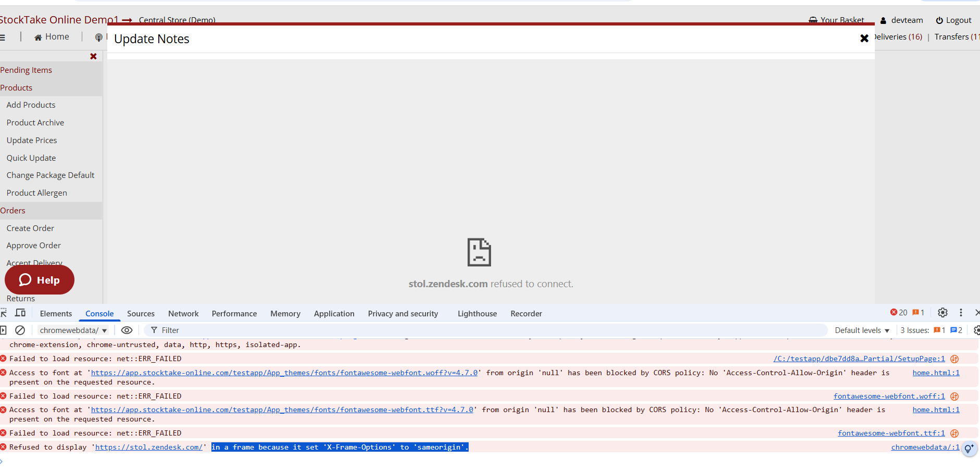This screenshot has height=473, width=980.
Task: Open DevTools settings gear
Action: (x=943, y=313)
